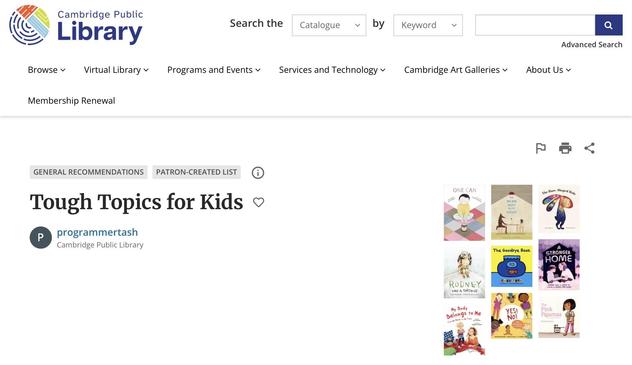Expand Services and Technology menu
This screenshot has width=632, height=365.
[332, 70]
